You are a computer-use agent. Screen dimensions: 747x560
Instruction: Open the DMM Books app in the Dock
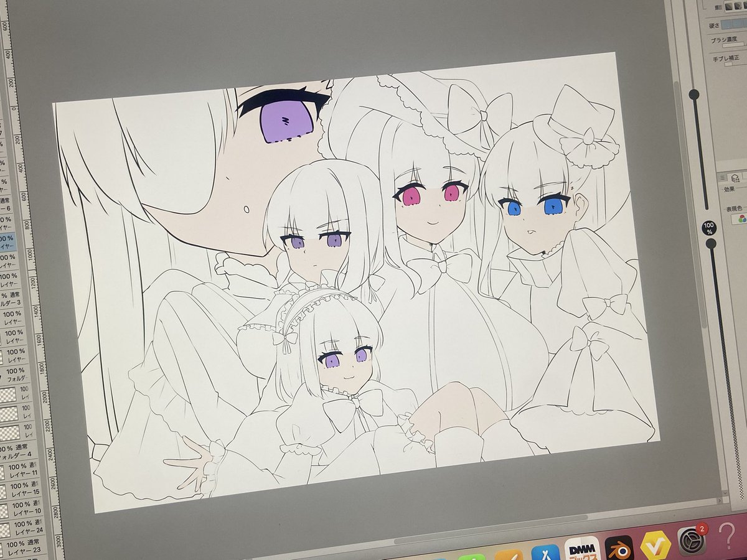[581, 548]
